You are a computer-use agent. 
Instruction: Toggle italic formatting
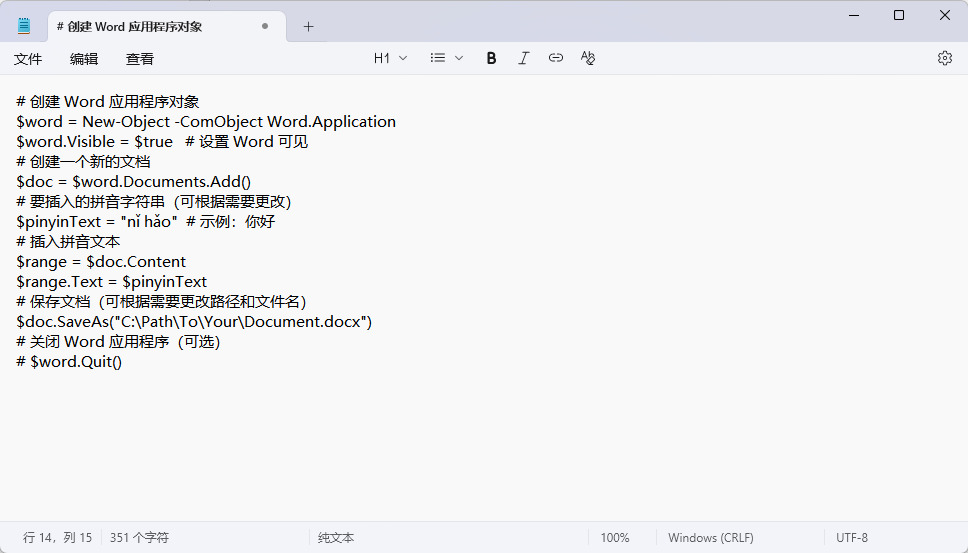(x=524, y=58)
